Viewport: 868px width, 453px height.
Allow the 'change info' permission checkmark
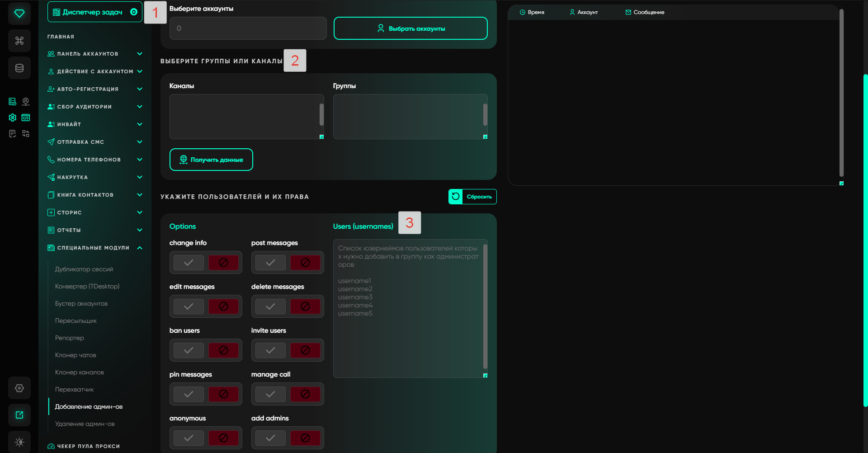coord(189,263)
